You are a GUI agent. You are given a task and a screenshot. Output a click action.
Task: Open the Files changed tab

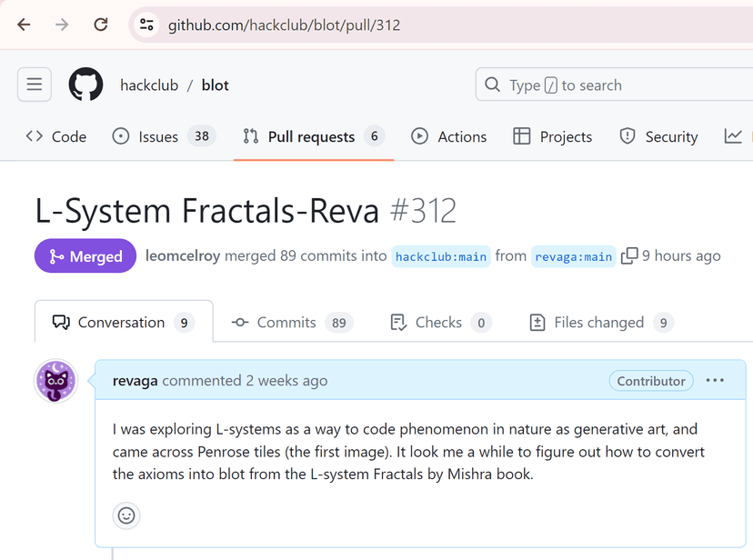point(600,323)
